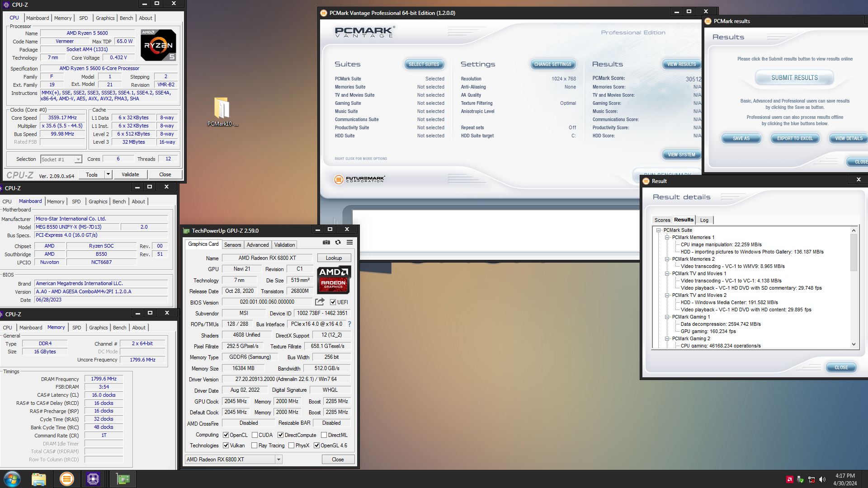The image size is (868, 488).
Task: Click the Bus Interface question mark icon
Action: click(349, 324)
